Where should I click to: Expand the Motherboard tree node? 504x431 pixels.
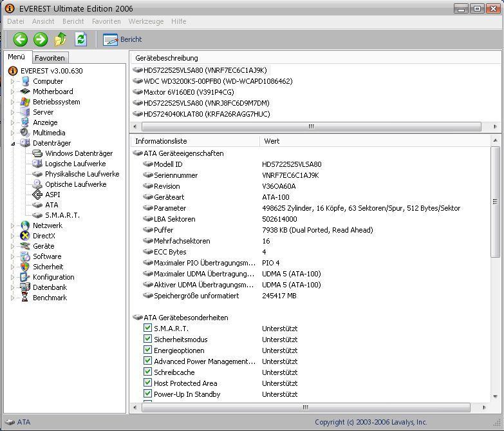click(x=12, y=91)
